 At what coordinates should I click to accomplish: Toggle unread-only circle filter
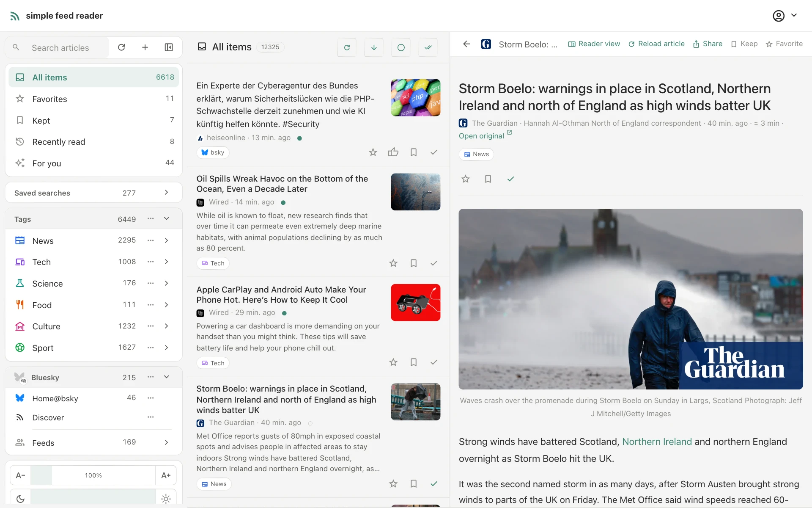(401, 47)
